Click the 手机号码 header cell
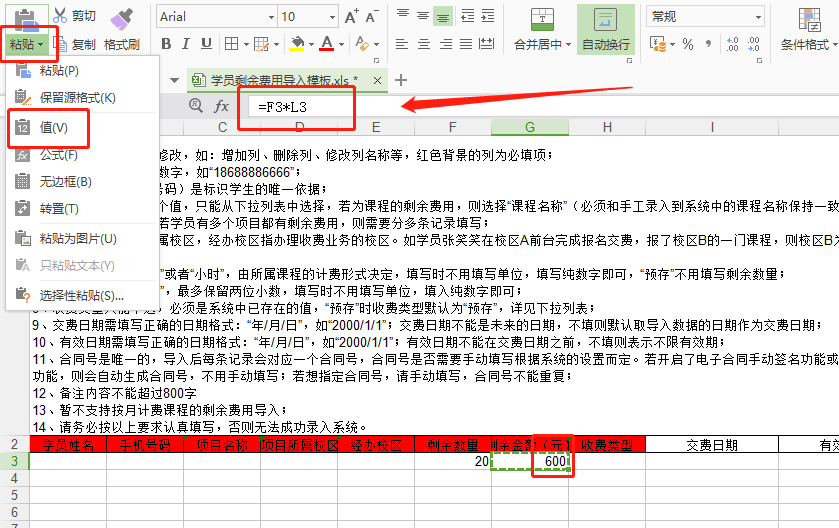 pos(145,445)
